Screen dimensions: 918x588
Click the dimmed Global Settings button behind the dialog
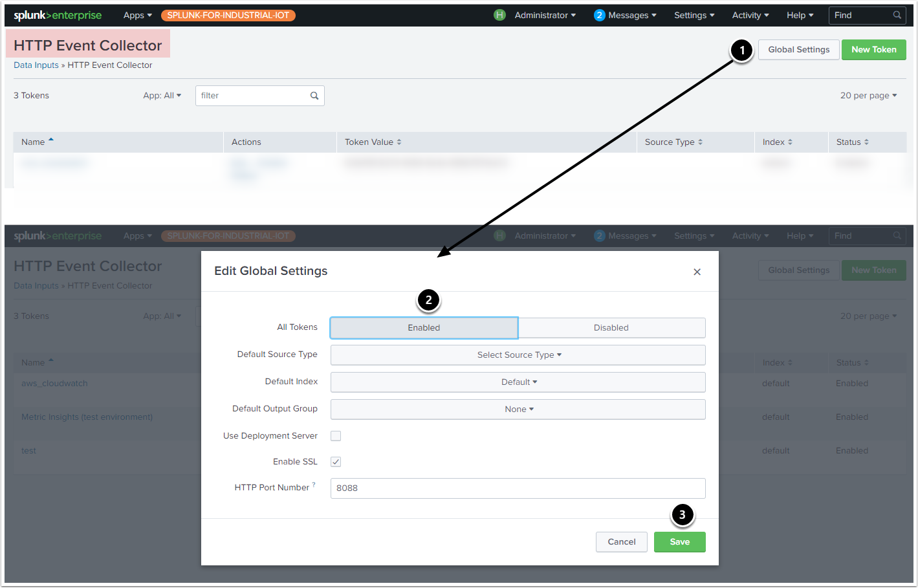[x=798, y=270]
